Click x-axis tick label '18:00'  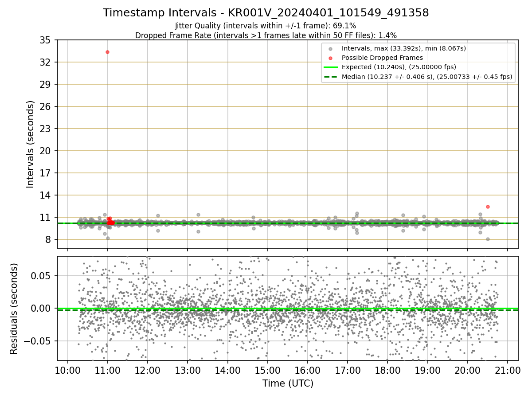pos(387,370)
